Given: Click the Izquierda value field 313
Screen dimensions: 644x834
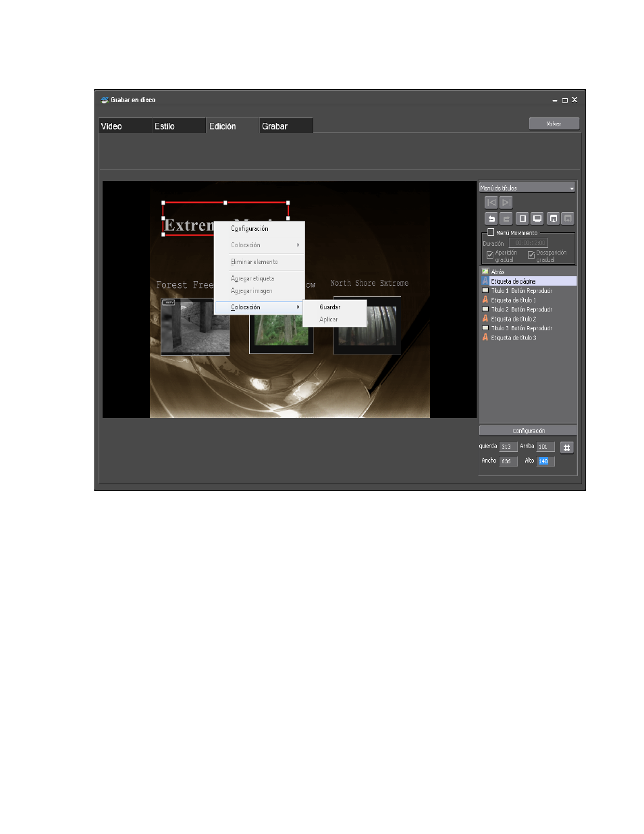Looking at the screenshot, I should 508,447.
